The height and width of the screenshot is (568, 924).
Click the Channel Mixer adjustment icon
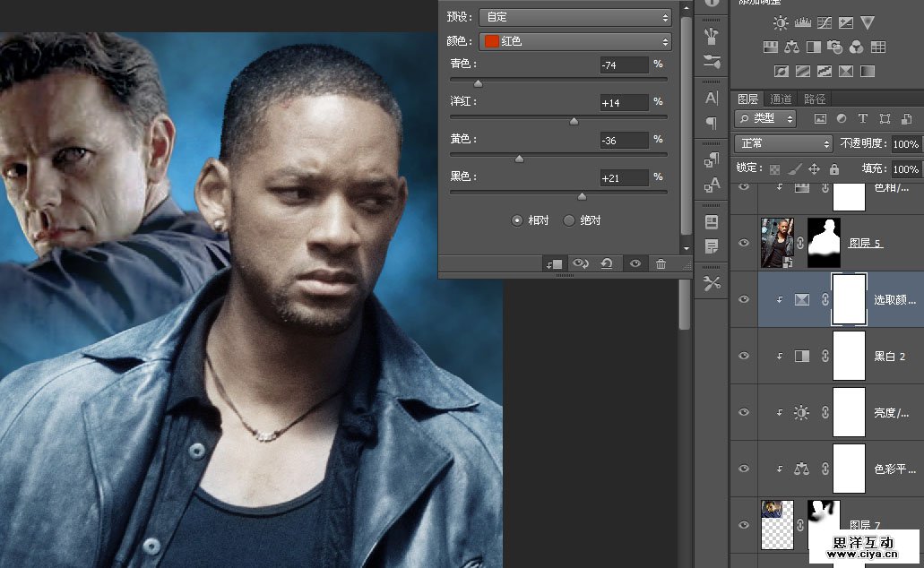[856, 47]
